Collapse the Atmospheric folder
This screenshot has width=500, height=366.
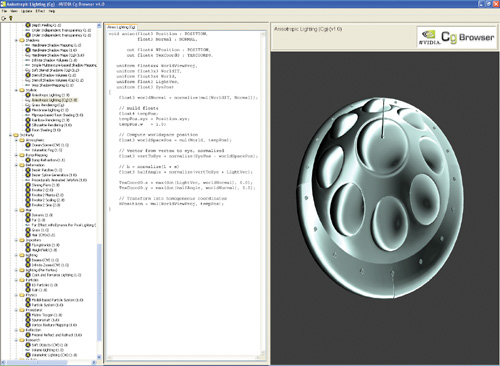tap(16, 140)
